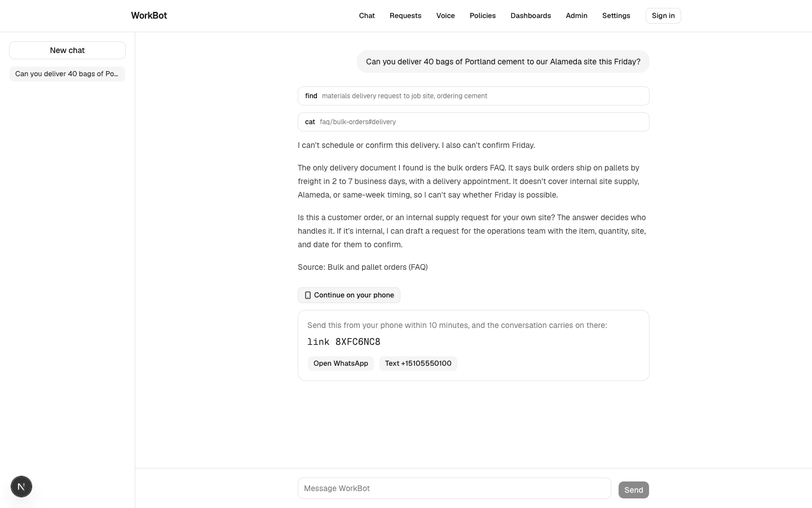The height and width of the screenshot is (508, 812).
Task: Expand the cat faq/bulk-orders tool call
Action: pyautogui.click(x=474, y=122)
